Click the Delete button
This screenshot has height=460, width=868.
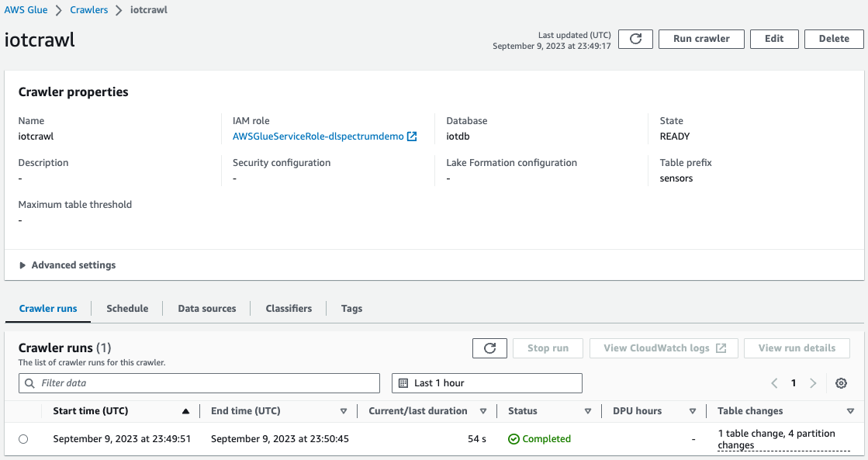[834, 39]
